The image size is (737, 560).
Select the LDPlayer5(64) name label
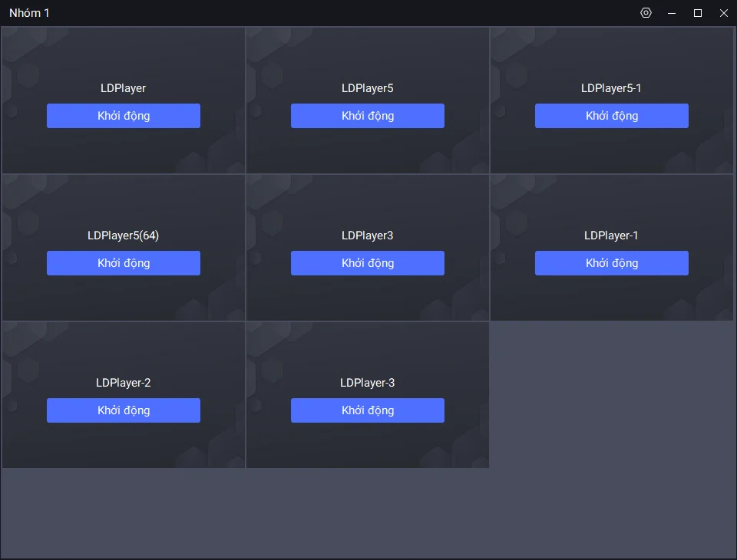point(123,236)
